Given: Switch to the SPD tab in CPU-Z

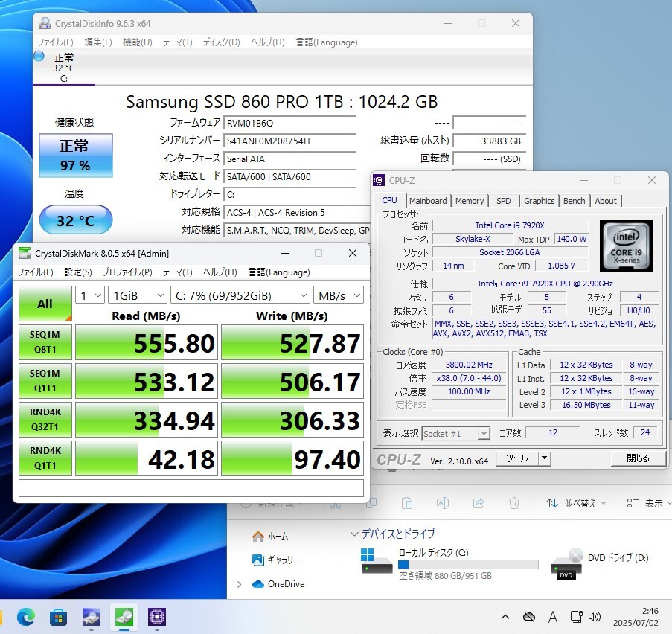Looking at the screenshot, I should [504, 201].
